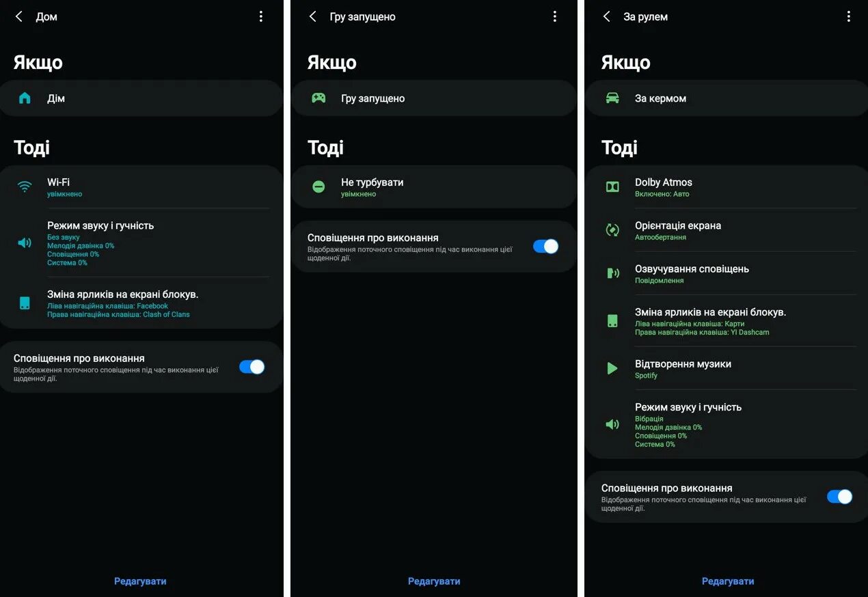The width and height of the screenshot is (868, 597).
Task: Tap the Spotify music play icon
Action: point(612,369)
